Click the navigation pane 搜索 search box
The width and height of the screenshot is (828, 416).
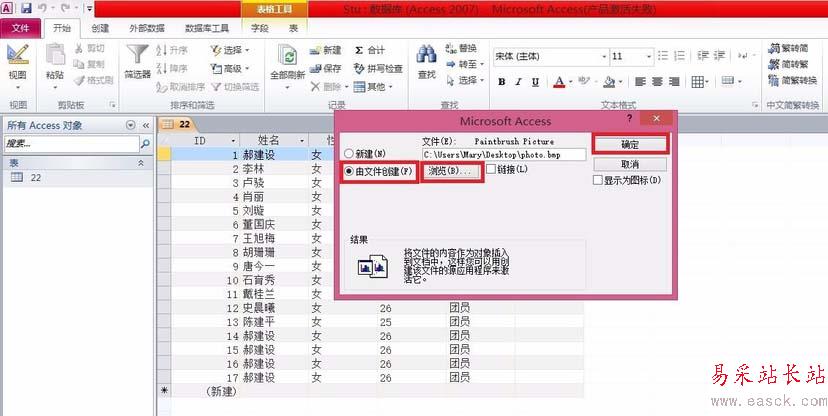pos(71,144)
